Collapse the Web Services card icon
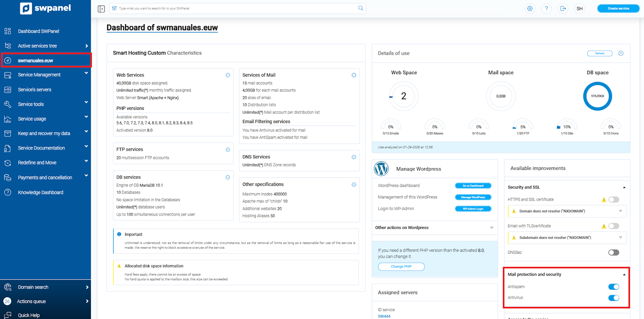Screen dimensions: 644x319 coord(228,75)
